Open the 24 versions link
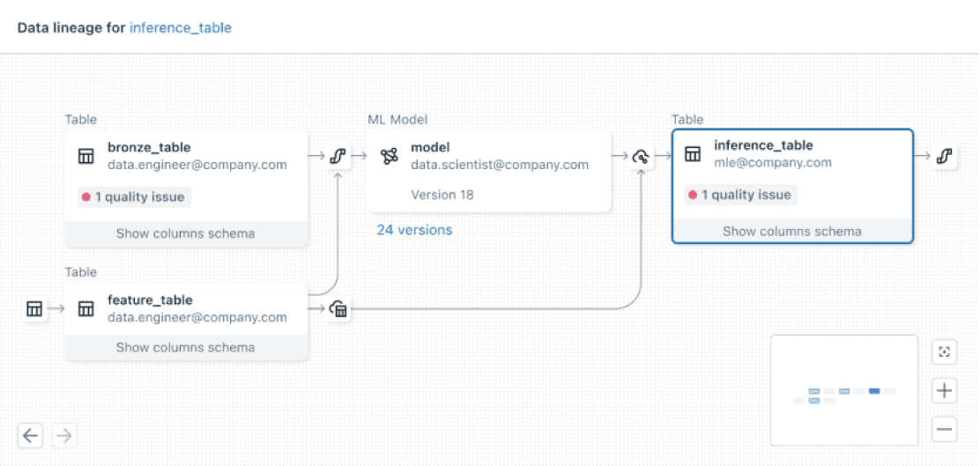The width and height of the screenshot is (980, 466). tap(414, 230)
